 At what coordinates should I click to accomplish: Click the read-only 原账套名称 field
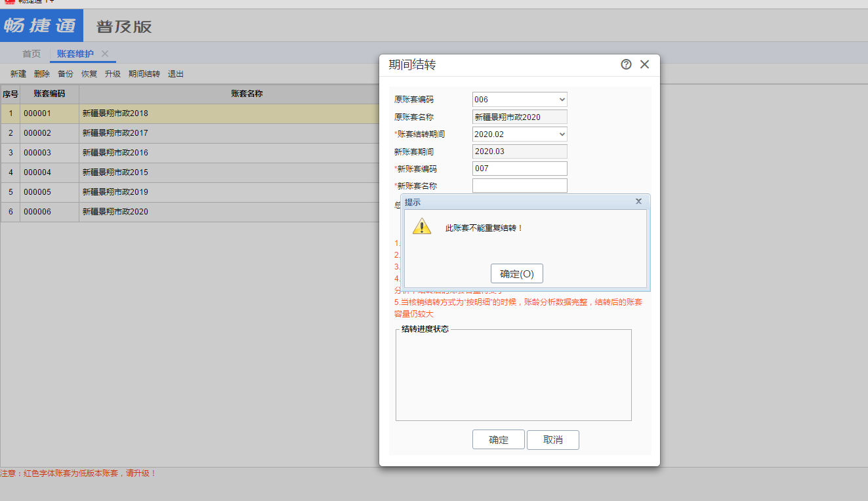(x=520, y=117)
